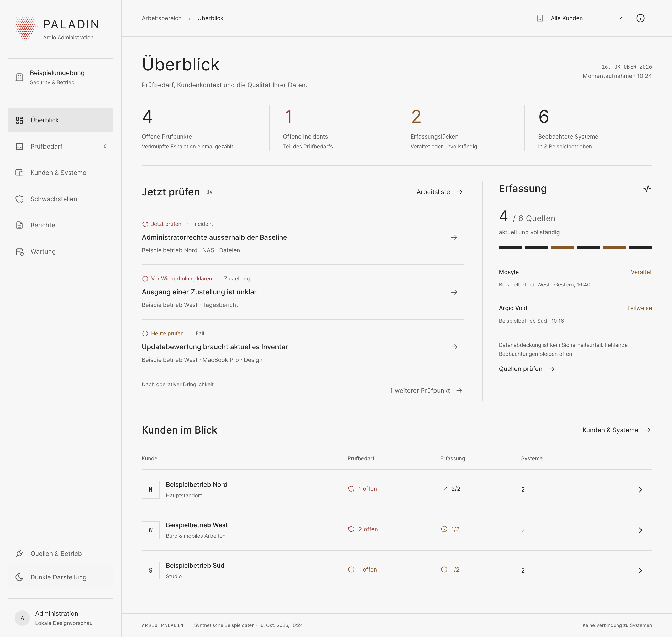672x637 pixels.
Task: Click the Arbeitsbereich breadcrumb
Action: pos(161,18)
